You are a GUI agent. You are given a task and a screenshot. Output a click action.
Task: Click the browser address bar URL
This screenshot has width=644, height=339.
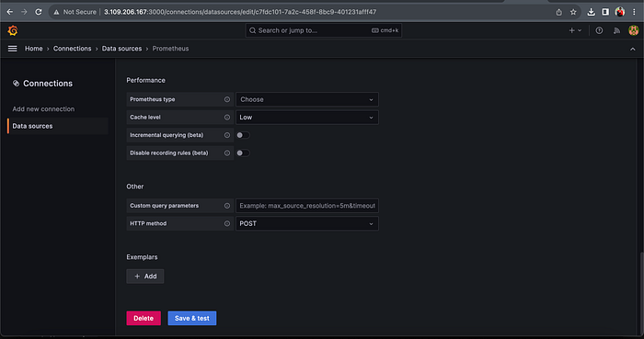(240, 12)
